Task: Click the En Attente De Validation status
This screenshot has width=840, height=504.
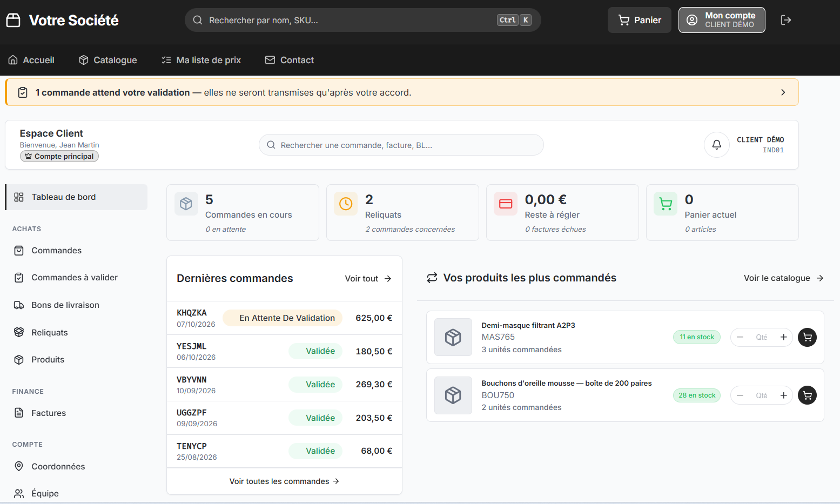Action: (x=283, y=318)
